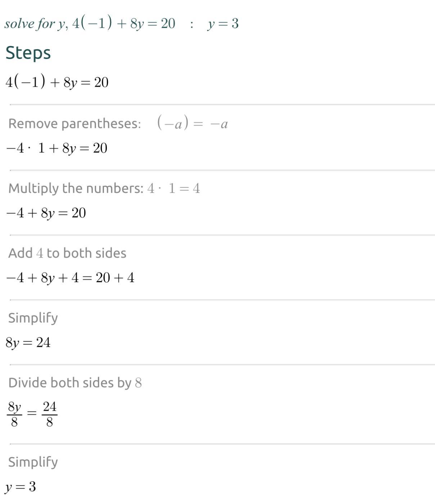Select the final answer y = 3 in the last step
Viewport: 435px width, 504px height.
21,487
